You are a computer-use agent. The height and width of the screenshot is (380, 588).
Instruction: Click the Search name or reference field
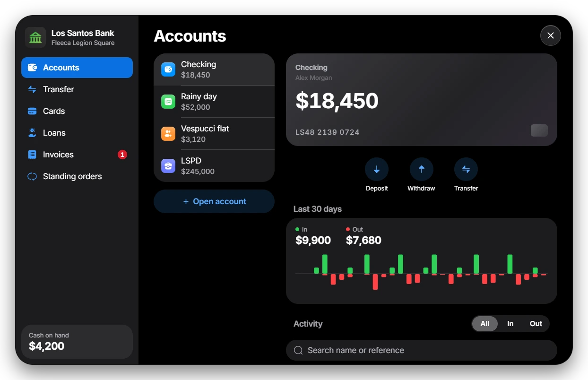click(422, 350)
